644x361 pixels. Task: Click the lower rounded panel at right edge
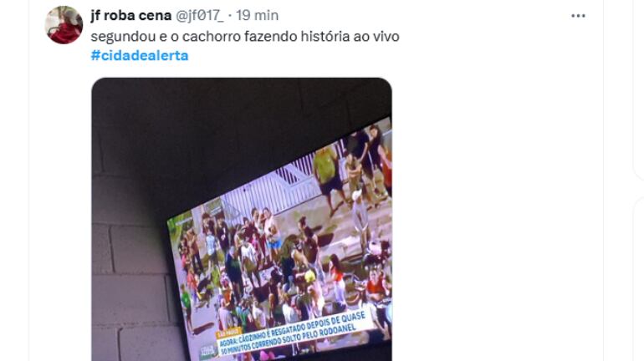pos(639,279)
